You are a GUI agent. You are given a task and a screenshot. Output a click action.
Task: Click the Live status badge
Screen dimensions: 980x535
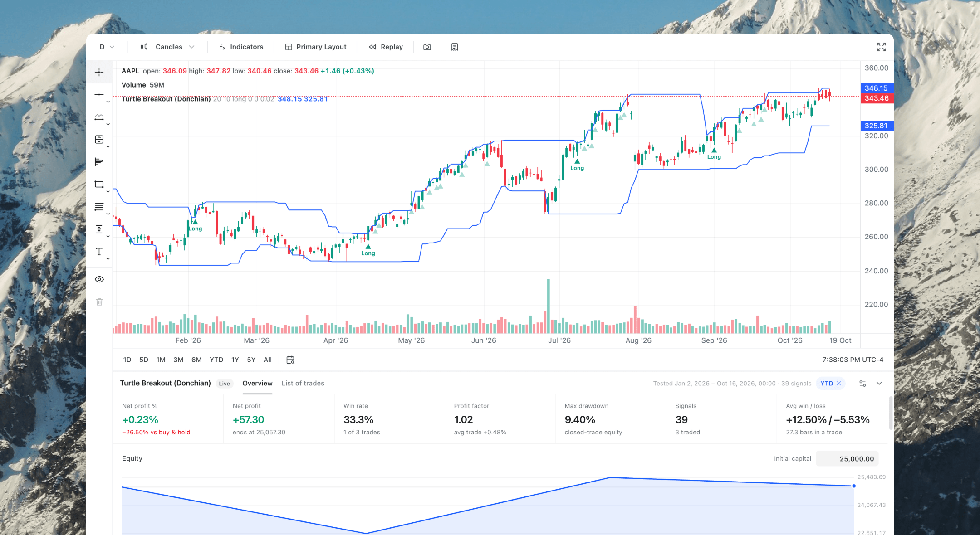(224, 384)
